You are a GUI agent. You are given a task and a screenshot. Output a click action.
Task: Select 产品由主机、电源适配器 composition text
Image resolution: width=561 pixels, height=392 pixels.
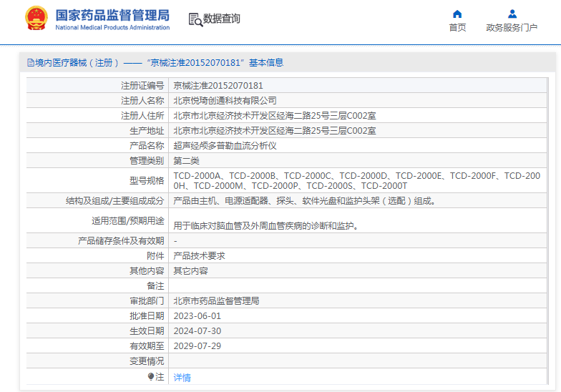tap(305, 201)
